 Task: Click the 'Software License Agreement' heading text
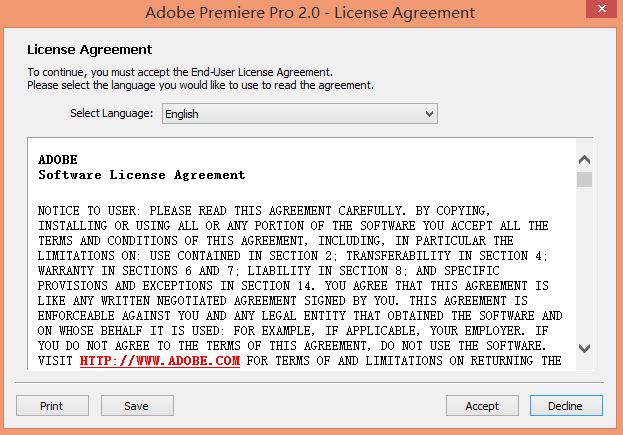[x=141, y=175]
